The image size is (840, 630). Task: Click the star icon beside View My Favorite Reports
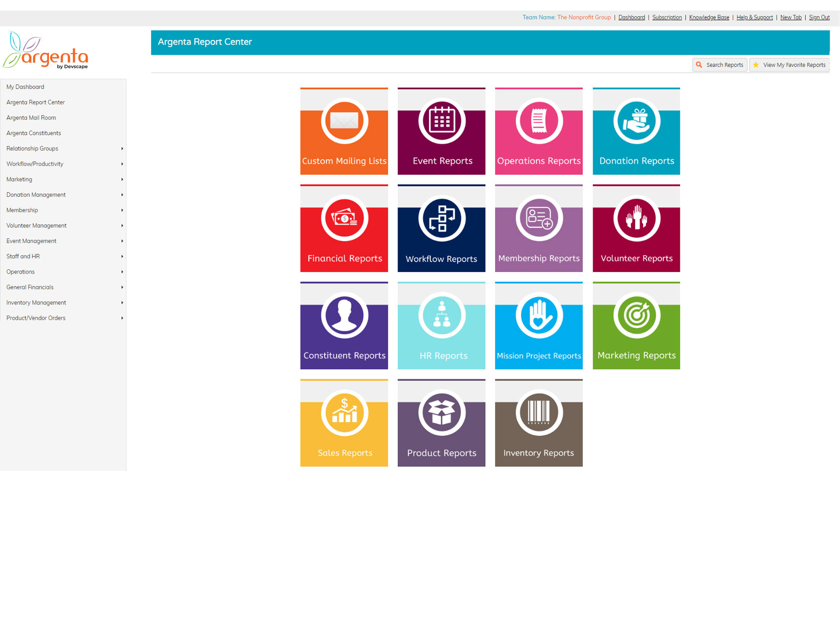(756, 65)
